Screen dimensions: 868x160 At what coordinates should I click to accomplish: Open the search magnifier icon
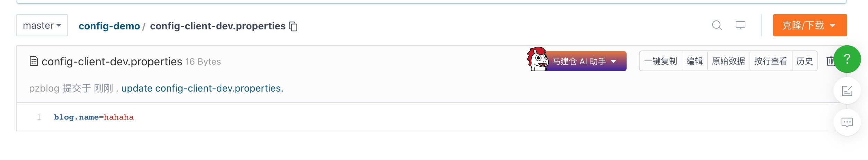[717, 25]
